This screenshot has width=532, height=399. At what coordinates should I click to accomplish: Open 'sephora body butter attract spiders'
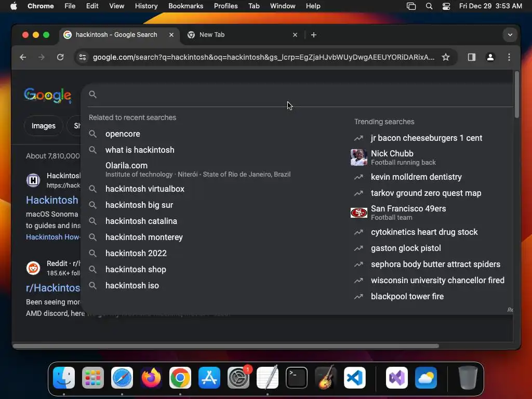435,264
